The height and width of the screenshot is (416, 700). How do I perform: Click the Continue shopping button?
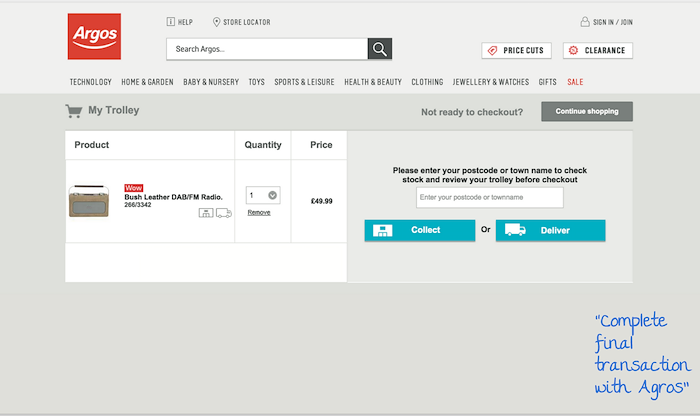[587, 111]
